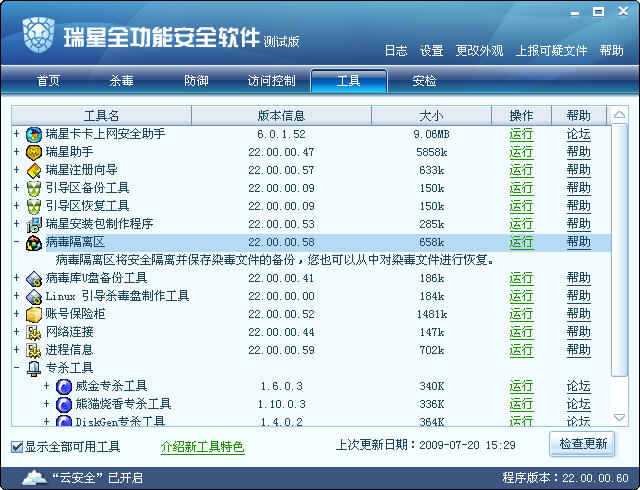Screen dimensions: 640x490
Task: Switch to the 首页 tab
Action: click(48, 81)
